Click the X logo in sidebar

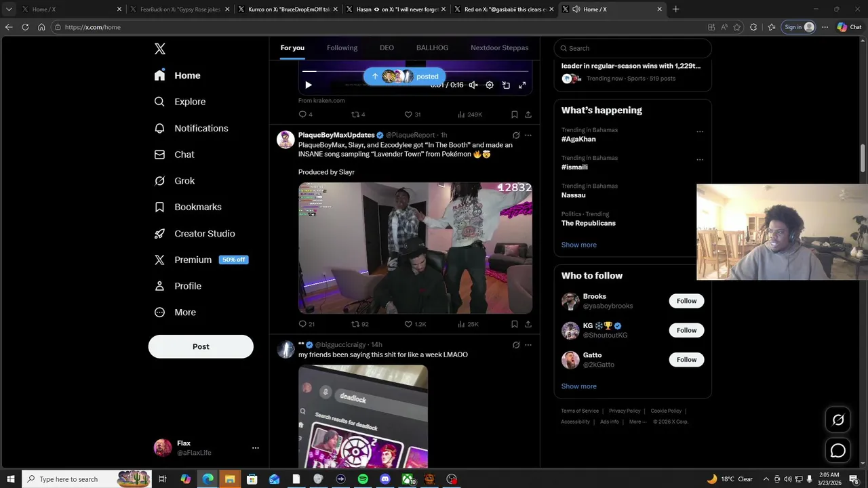click(160, 49)
